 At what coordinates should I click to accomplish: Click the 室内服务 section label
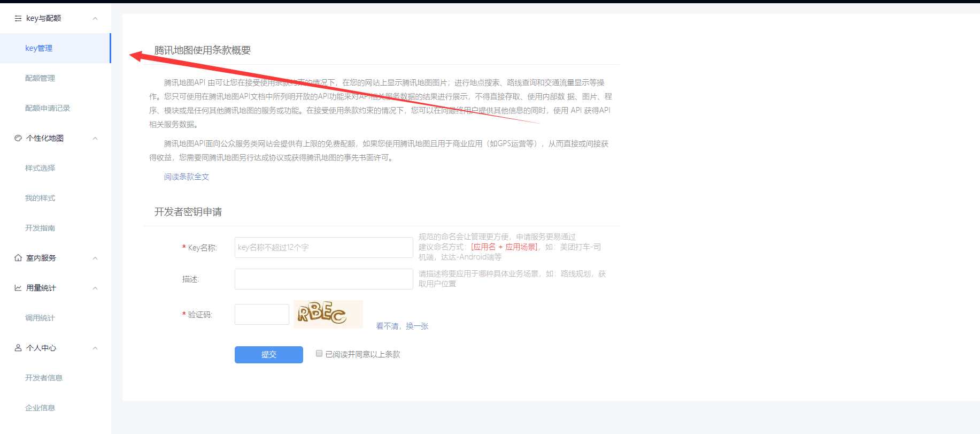41,258
